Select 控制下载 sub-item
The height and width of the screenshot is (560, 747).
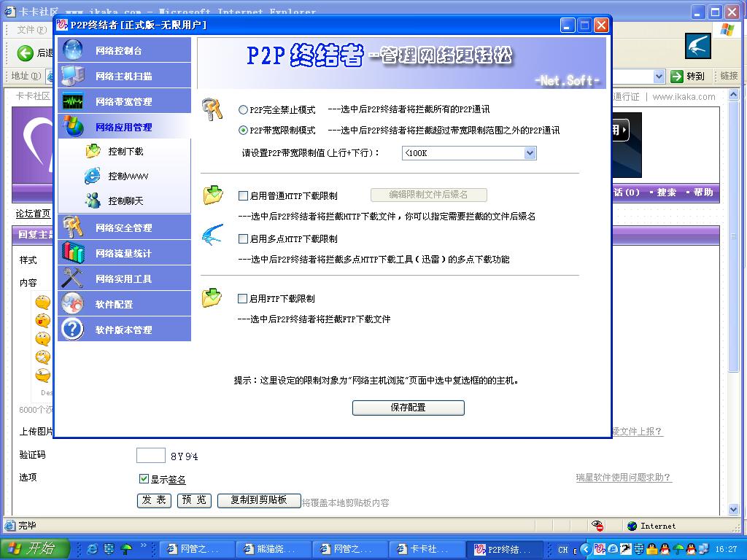pos(125,152)
